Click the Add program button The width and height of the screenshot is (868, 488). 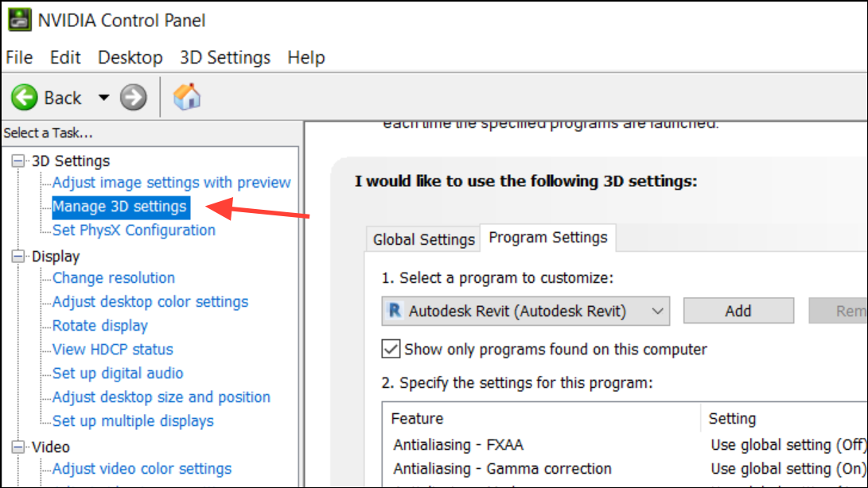[738, 311]
